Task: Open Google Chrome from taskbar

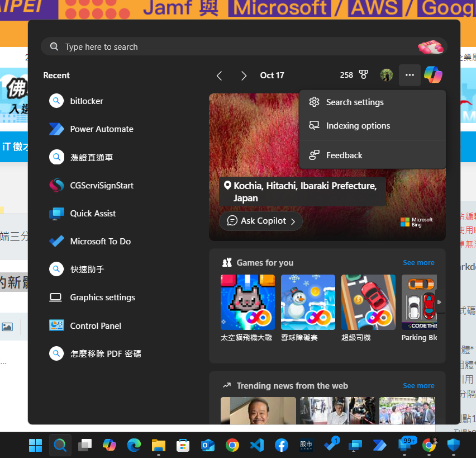Action: coord(232,446)
